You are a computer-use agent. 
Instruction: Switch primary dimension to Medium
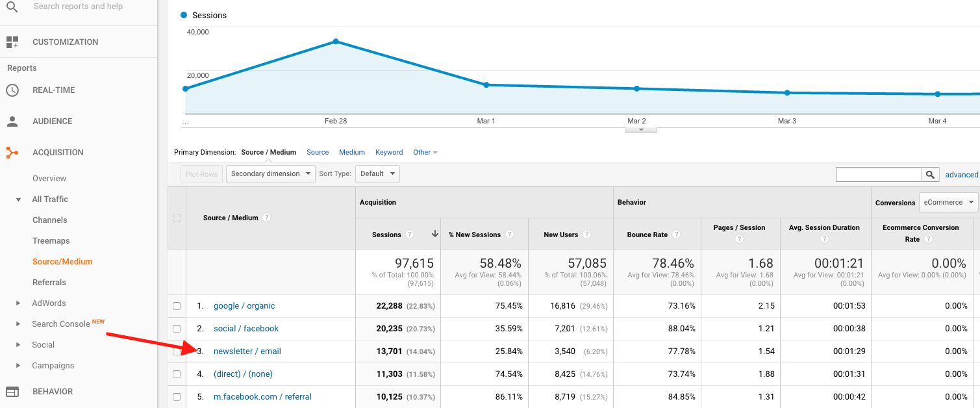pos(351,152)
